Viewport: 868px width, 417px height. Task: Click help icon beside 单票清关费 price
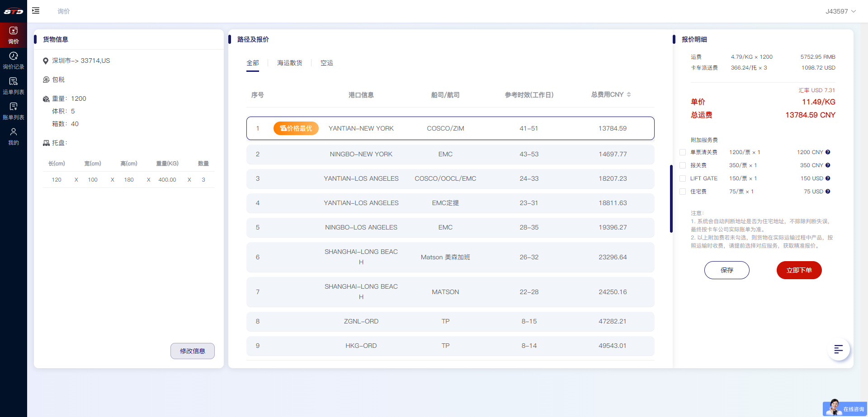[828, 152]
